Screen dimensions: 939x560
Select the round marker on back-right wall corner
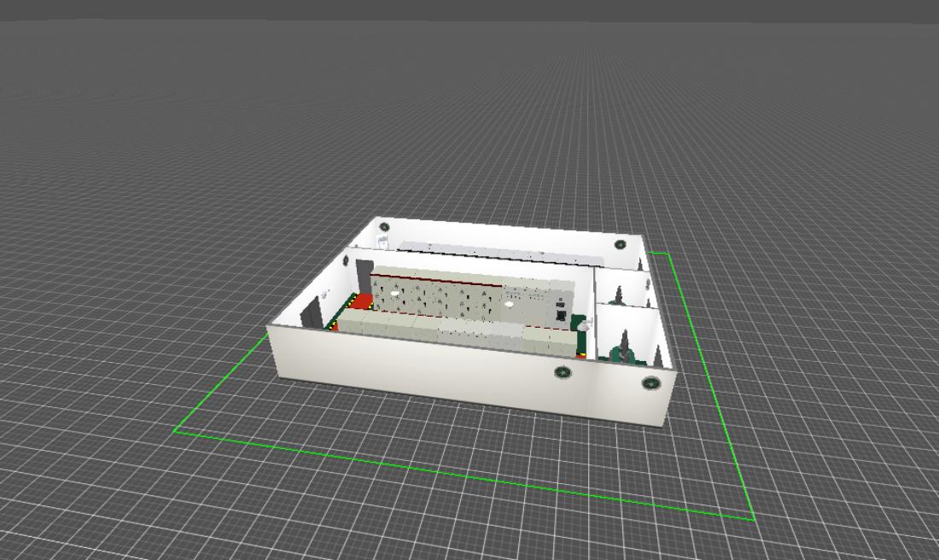621,244
